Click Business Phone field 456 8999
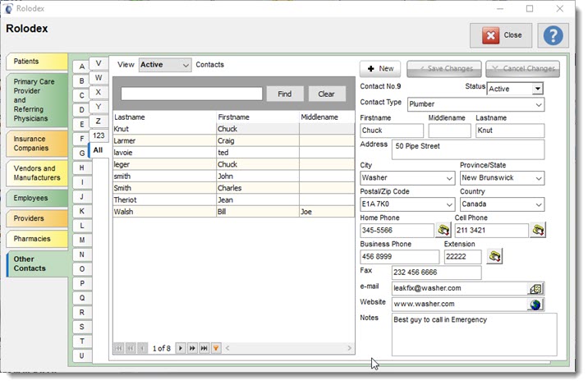This screenshot has width=588, height=385. point(399,257)
